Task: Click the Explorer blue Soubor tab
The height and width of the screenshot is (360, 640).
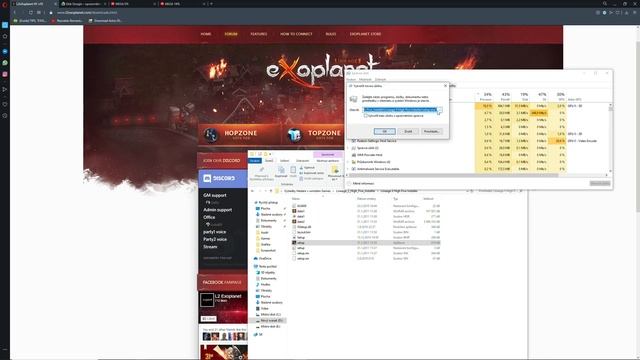Action: tap(255, 161)
